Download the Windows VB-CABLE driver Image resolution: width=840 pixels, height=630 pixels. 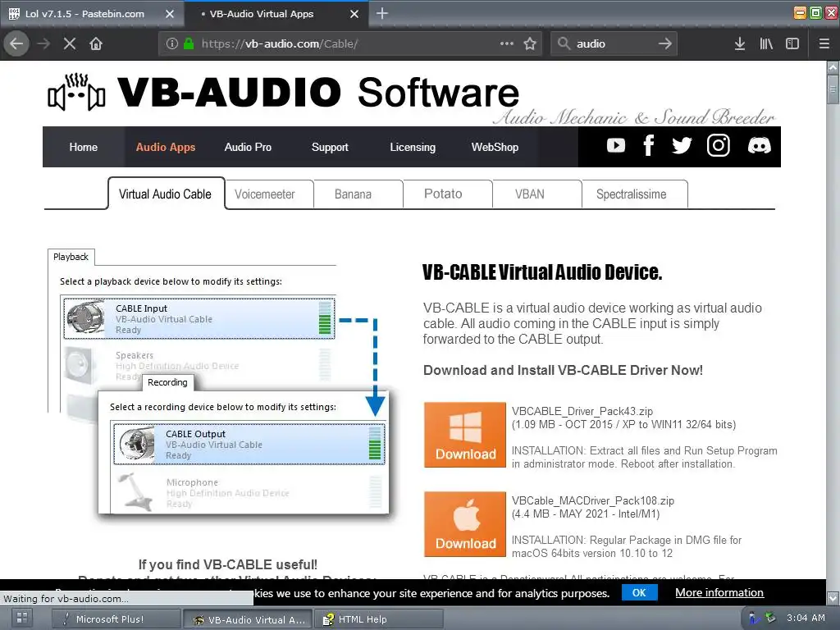(465, 435)
